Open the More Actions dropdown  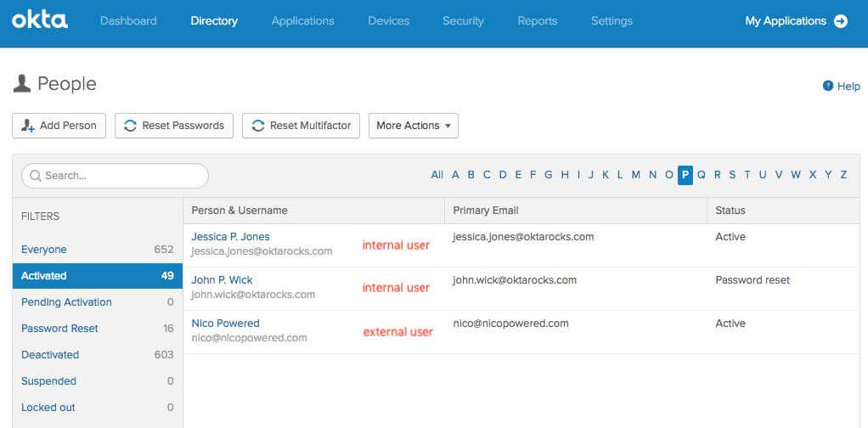coord(413,126)
